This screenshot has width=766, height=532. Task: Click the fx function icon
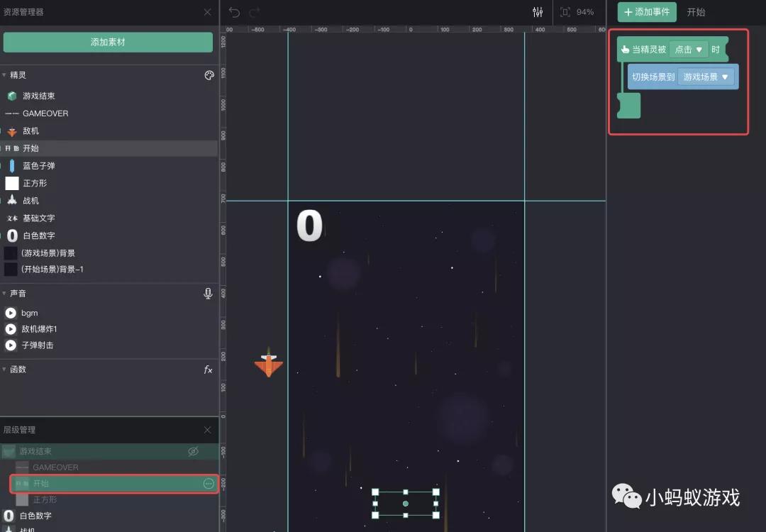coord(208,370)
